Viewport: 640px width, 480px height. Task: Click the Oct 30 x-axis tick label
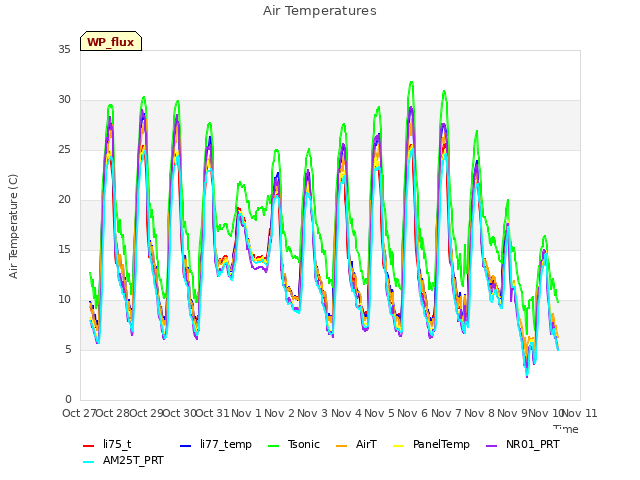[x=179, y=413]
